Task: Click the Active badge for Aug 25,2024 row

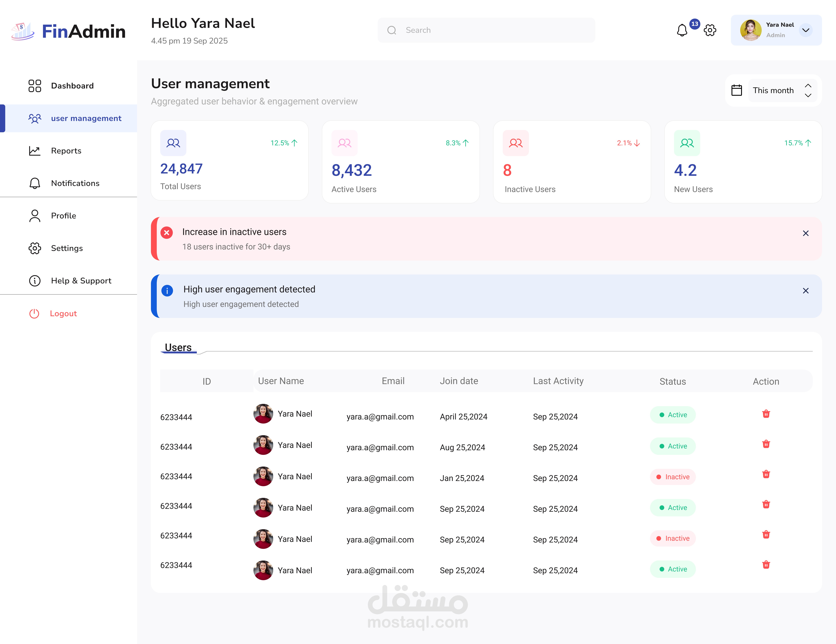Action: point(673,446)
